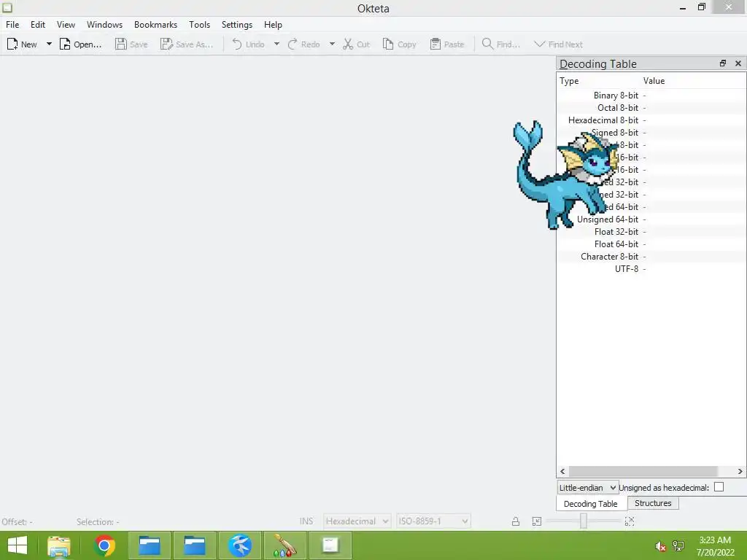Open Google Chrome from the taskbar
The height and width of the screenshot is (560, 747).
pyautogui.click(x=104, y=545)
